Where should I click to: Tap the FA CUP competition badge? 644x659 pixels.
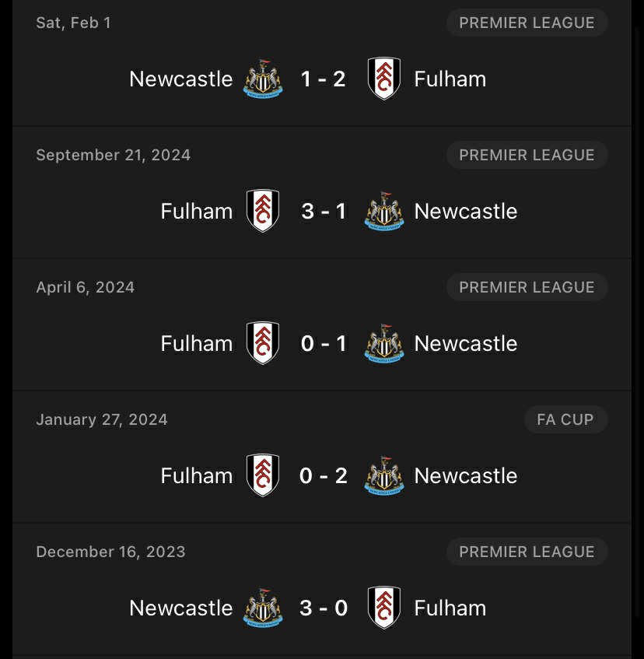point(565,419)
